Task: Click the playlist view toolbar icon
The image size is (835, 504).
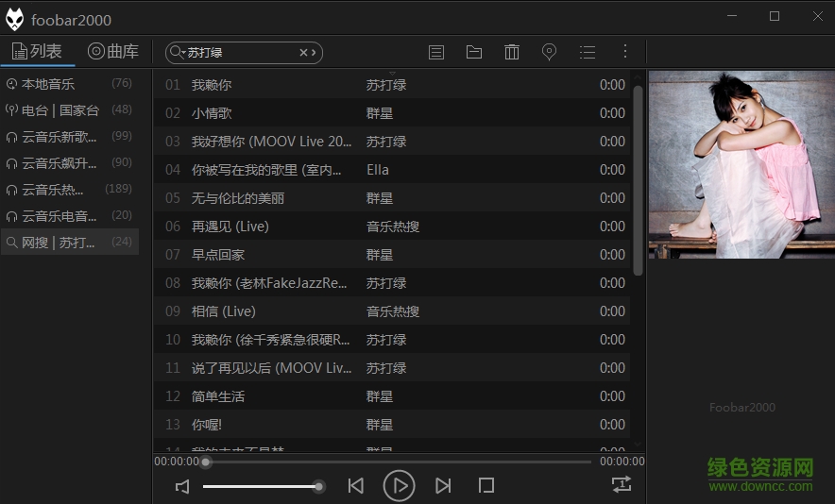Action: 436,52
